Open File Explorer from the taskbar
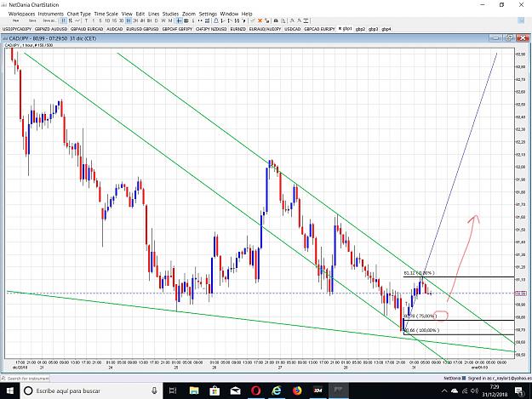Viewport: 532px width, 399px height. tap(194, 390)
